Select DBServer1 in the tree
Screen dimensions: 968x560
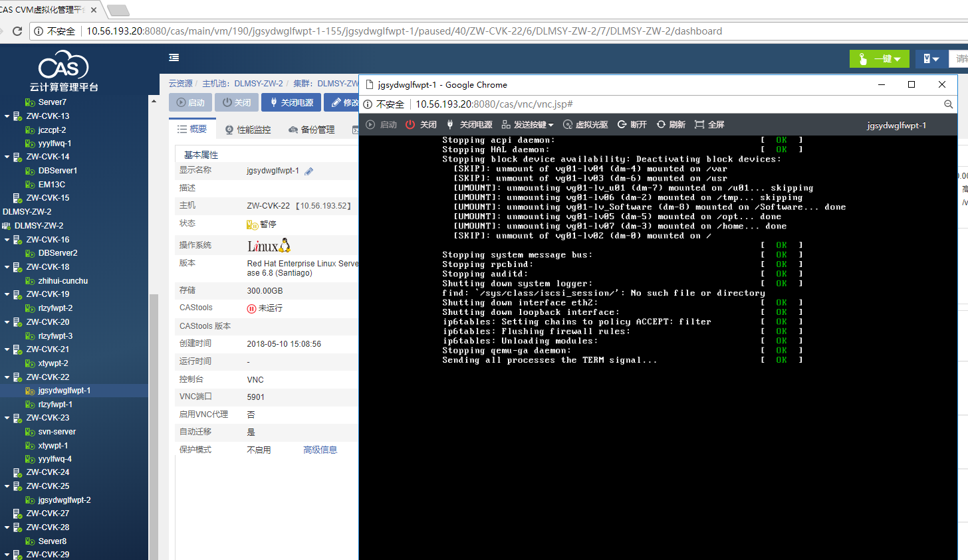click(58, 171)
